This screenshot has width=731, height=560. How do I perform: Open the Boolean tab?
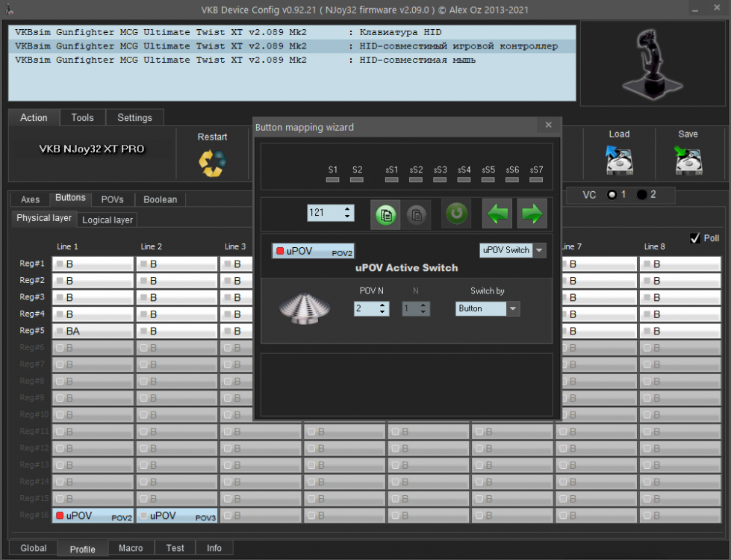[x=161, y=199]
